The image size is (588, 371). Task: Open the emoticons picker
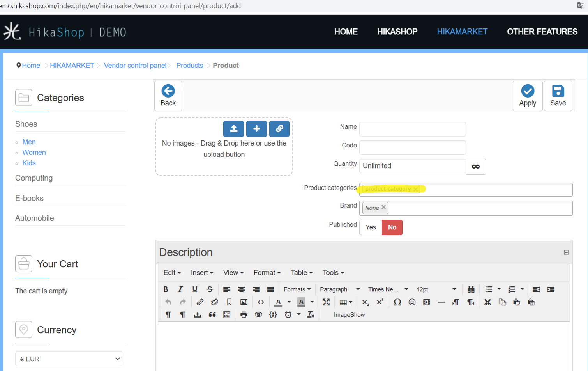click(412, 302)
